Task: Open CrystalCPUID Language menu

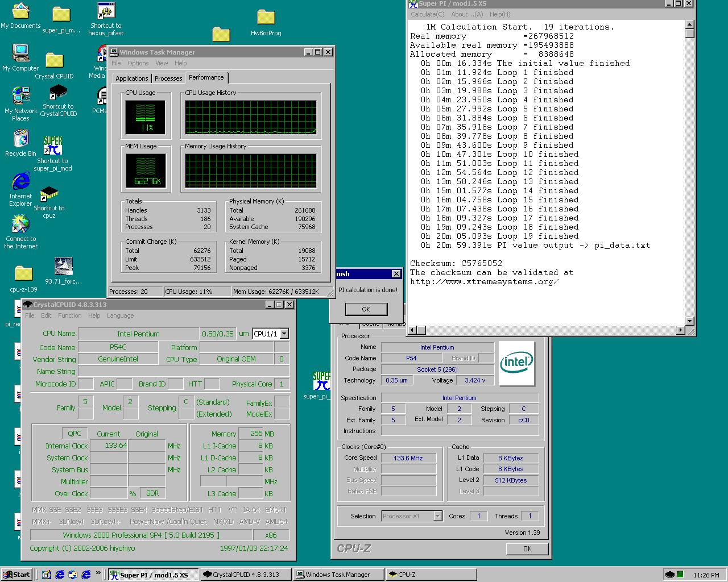Action: [x=120, y=315]
